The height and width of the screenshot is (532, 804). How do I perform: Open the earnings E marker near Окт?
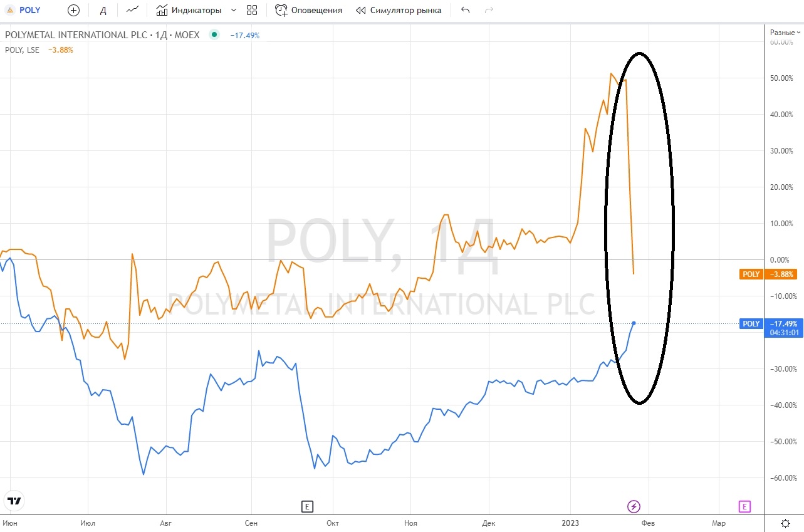(x=306, y=506)
